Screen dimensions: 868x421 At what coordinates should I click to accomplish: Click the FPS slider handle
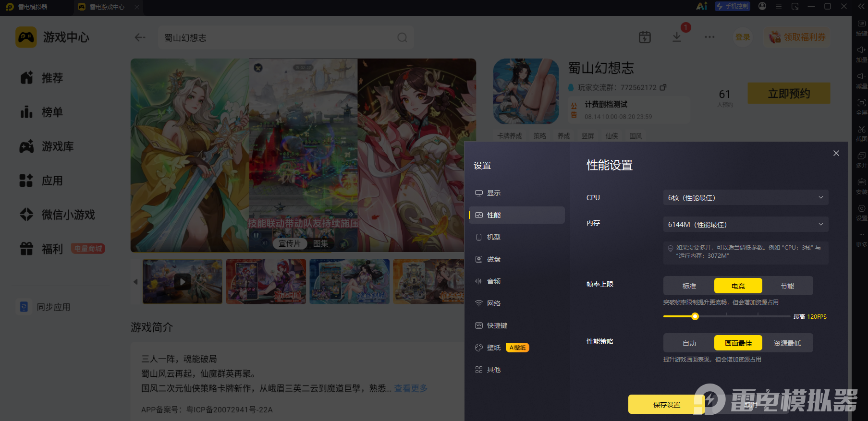click(x=695, y=316)
